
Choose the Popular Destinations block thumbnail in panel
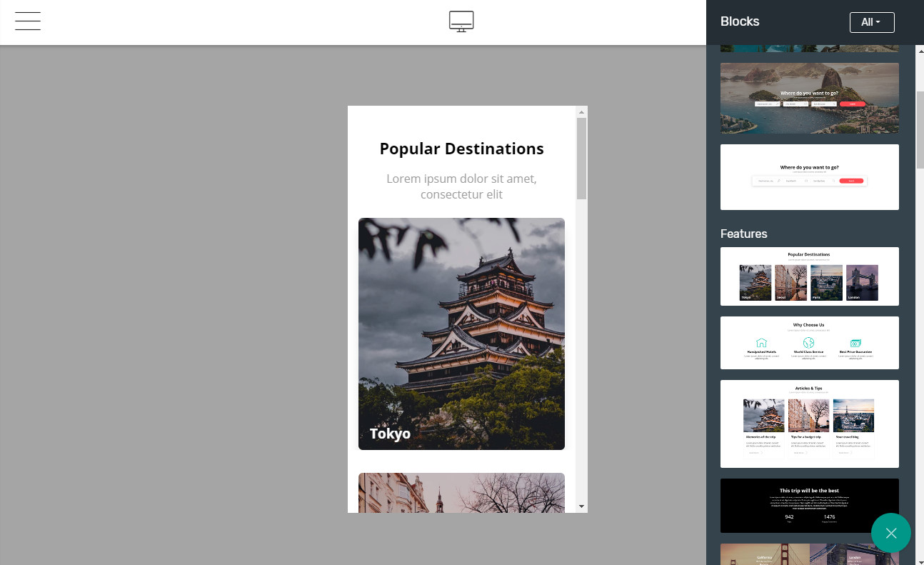coord(809,276)
